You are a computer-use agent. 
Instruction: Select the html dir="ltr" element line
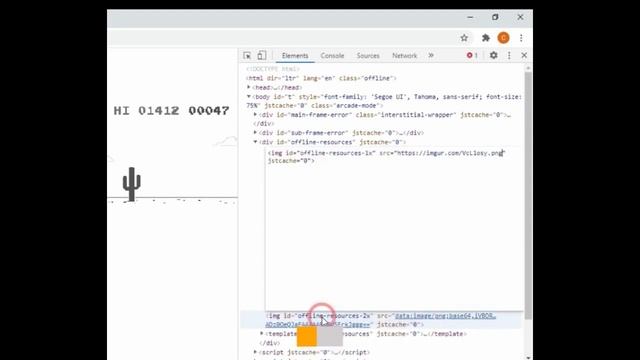point(321,78)
